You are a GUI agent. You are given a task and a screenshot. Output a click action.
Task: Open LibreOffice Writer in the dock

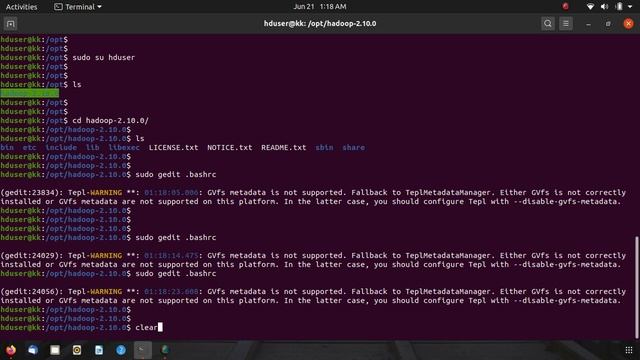[99, 350]
